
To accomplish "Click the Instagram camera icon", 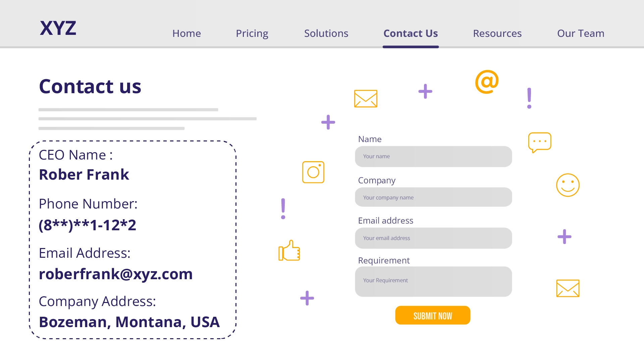I will coord(313,172).
